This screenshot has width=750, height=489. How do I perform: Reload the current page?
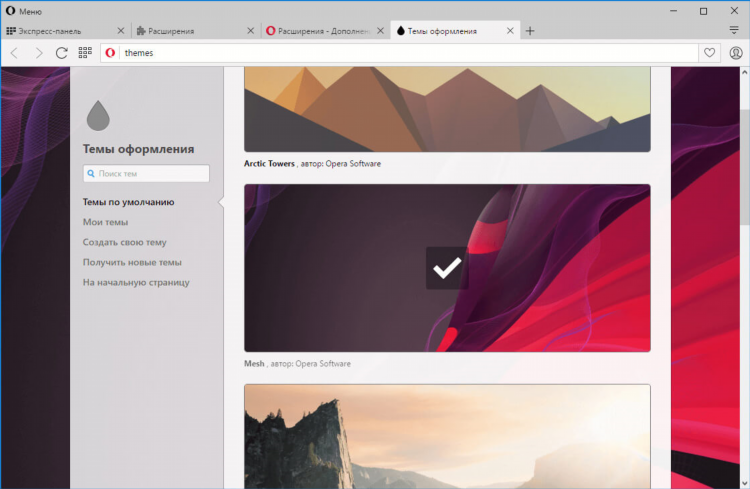[62, 53]
